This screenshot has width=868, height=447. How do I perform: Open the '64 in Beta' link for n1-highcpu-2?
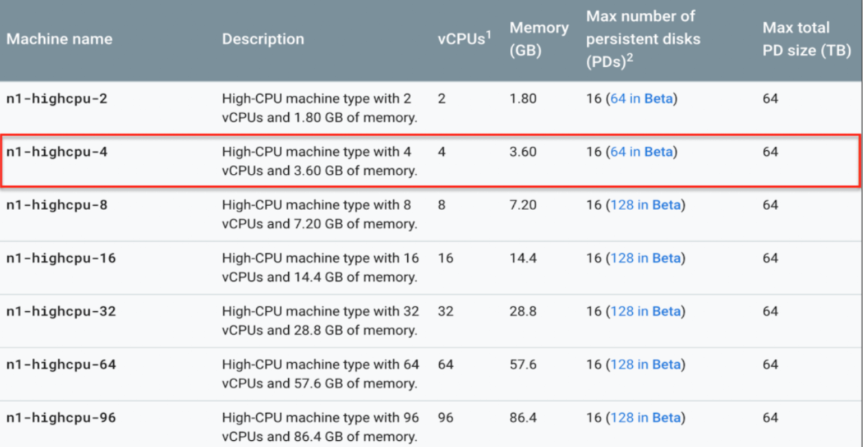click(x=641, y=99)
